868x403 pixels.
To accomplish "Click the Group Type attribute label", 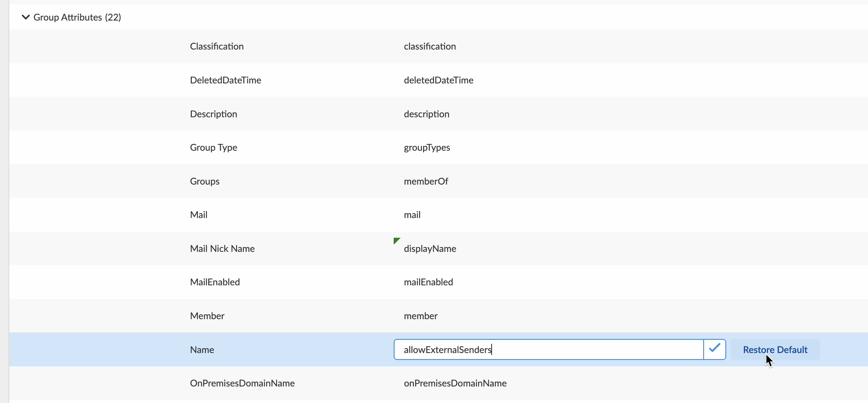I will [x=214, y=147].
